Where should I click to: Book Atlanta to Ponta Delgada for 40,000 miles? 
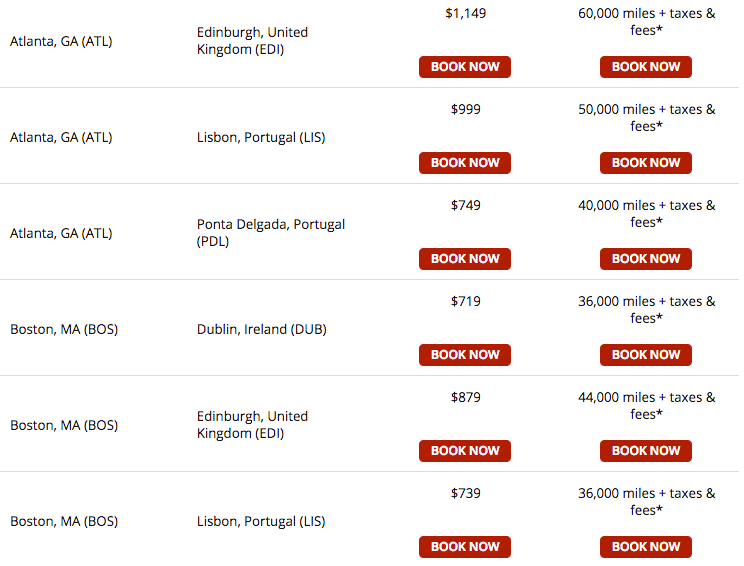coord(646,259)
